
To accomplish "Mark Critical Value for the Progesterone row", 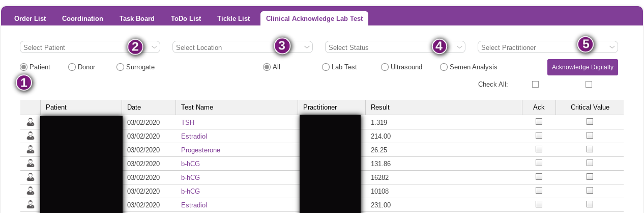I will (x=590, y=150).
